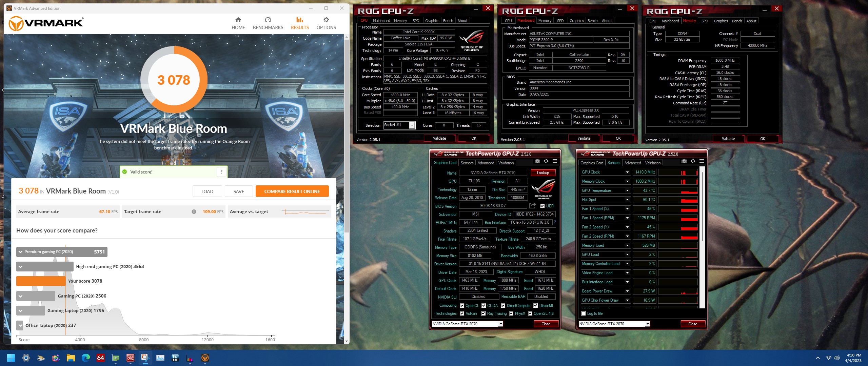Open Hot Spot sensor dropdown
This screenshot has height=366, width=868.
(x=627, y=200)
